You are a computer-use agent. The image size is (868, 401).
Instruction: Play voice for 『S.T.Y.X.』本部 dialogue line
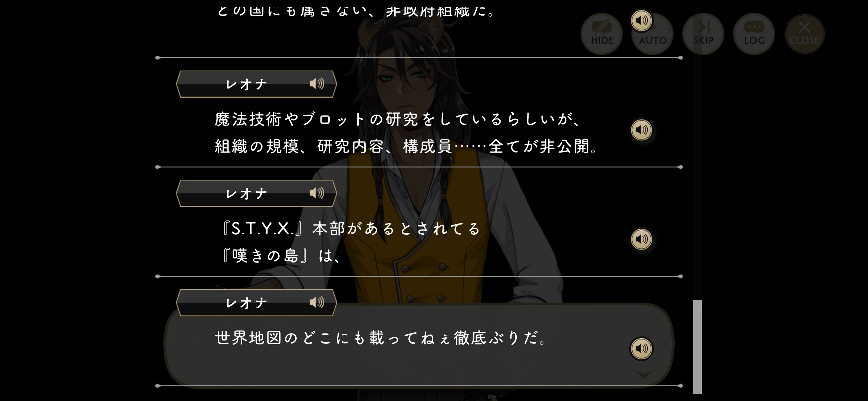click(641, 239)
